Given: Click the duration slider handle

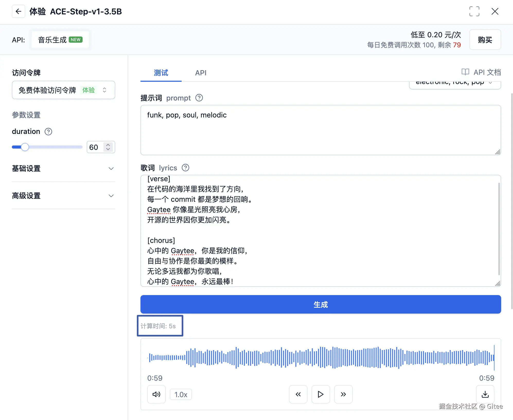Looking at the screenshot, I should [x=25, y=147].
